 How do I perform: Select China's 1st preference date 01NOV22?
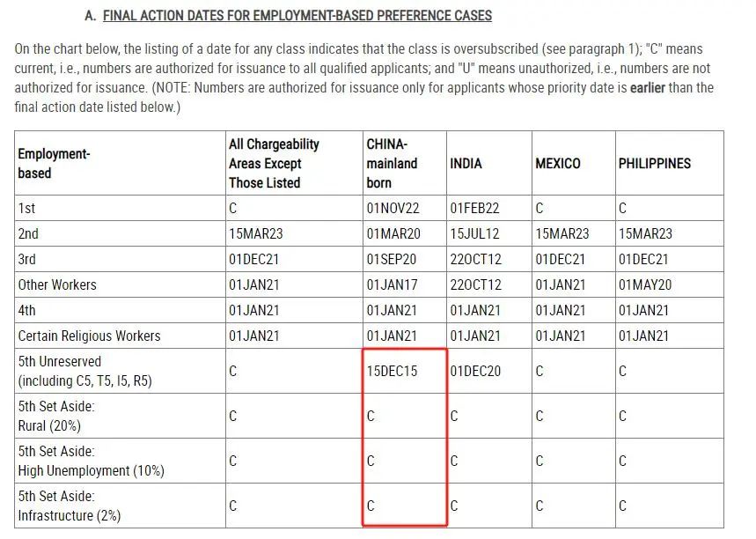point(392,209)
